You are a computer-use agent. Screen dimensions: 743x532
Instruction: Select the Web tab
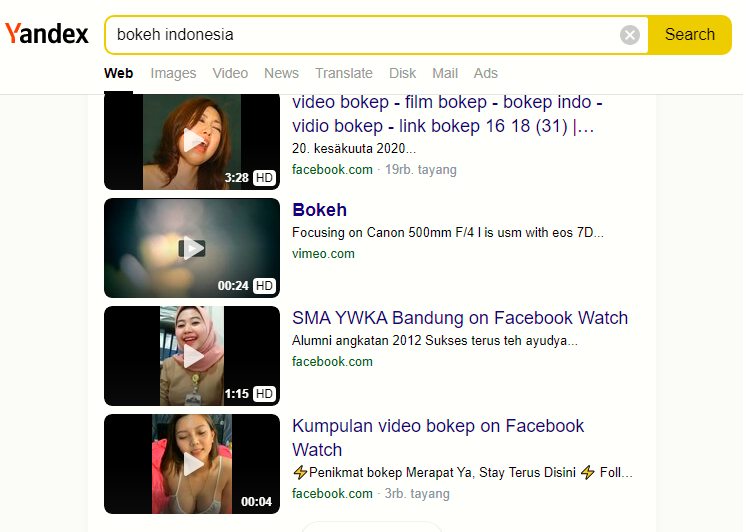tap(118, 73)
